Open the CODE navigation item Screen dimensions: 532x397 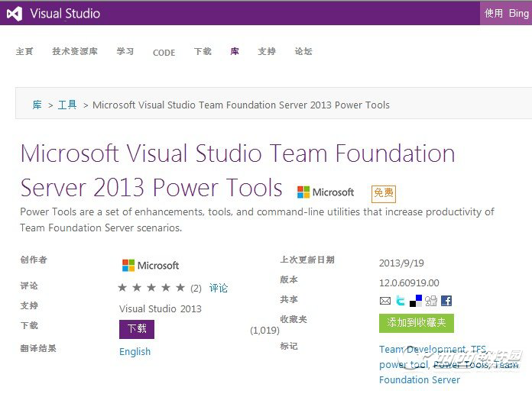click(x=164, y=53)
